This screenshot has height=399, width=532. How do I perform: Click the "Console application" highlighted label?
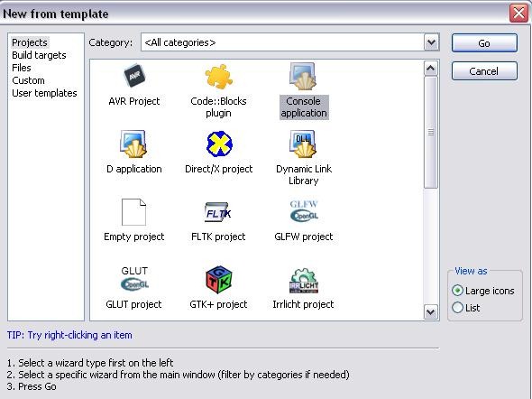pyautogui.click(x=304, y=107)
